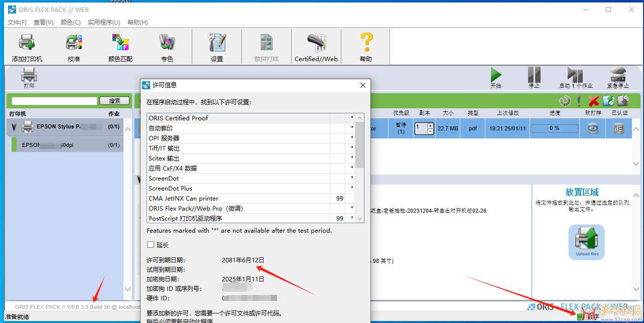Image resolution: width=644 pixels, height=323 pixels.
Task: Select the ORIS Certified Proof license row
Action: click(251, 118)
